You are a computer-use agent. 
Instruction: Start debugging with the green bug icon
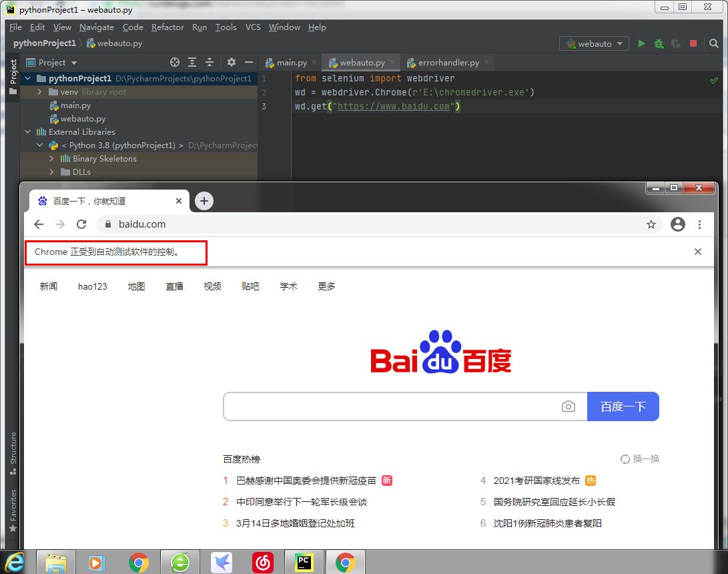[659, 43]
